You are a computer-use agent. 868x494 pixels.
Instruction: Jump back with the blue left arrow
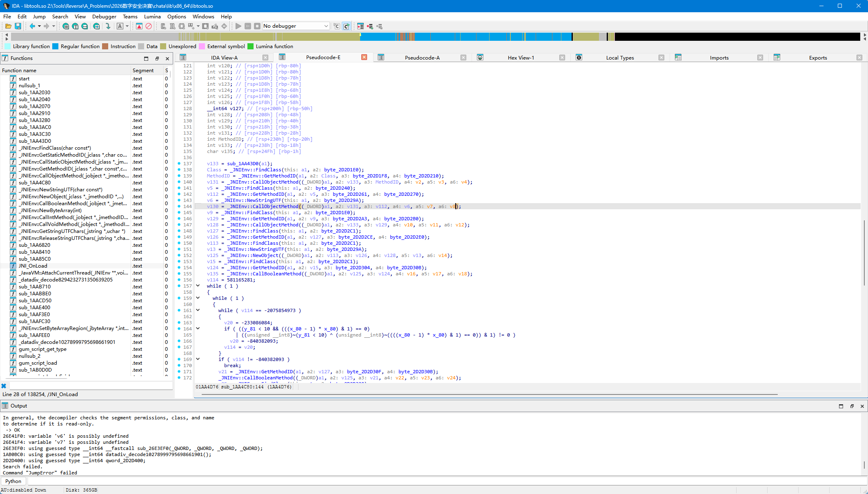pos(32,26)
